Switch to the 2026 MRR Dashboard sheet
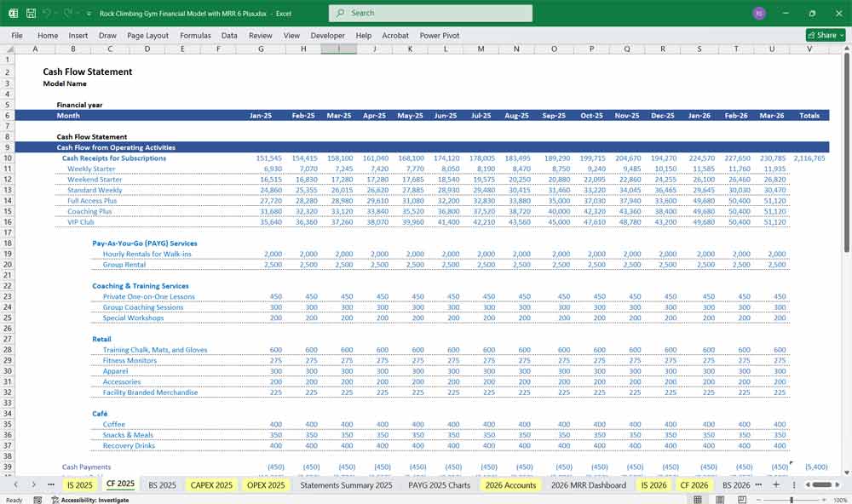This screenshot has height=504, width=852. pos(589,484)
